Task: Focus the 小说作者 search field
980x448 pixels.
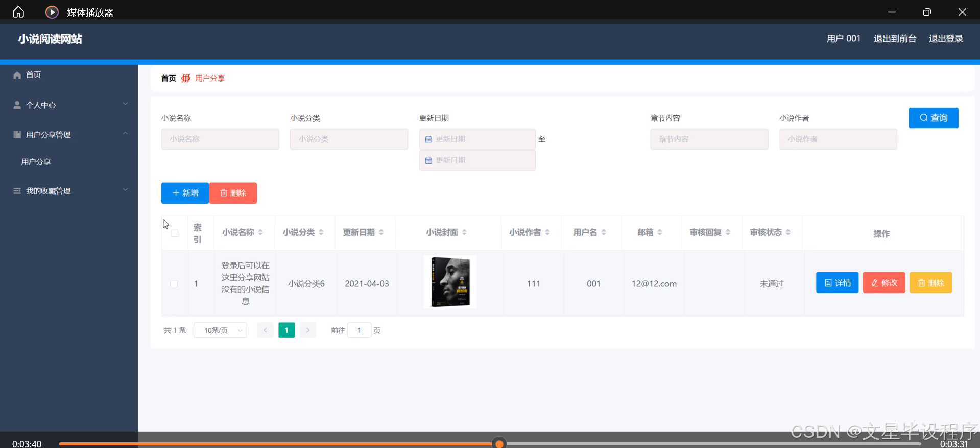Action: (x=838, y=139)
